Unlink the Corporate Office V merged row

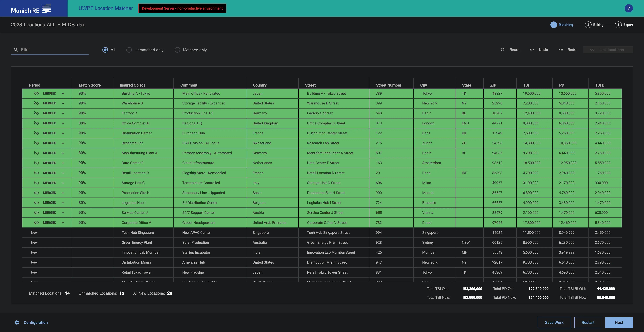click(x=36, y=223)
